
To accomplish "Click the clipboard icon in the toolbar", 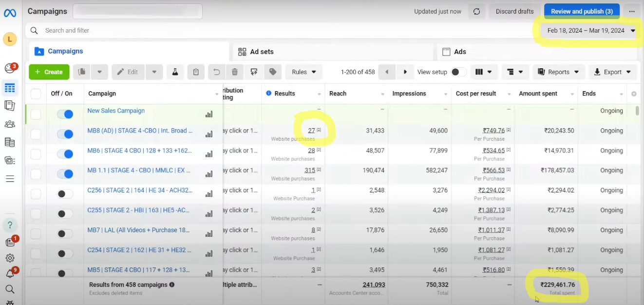I will [x=196, y=72].
